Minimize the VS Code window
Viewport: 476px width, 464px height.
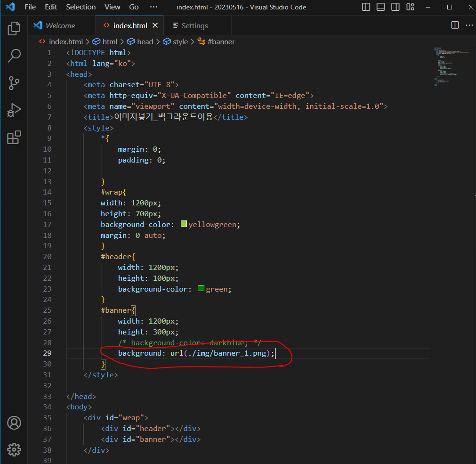pyautogui.click(x=428, y=7)
